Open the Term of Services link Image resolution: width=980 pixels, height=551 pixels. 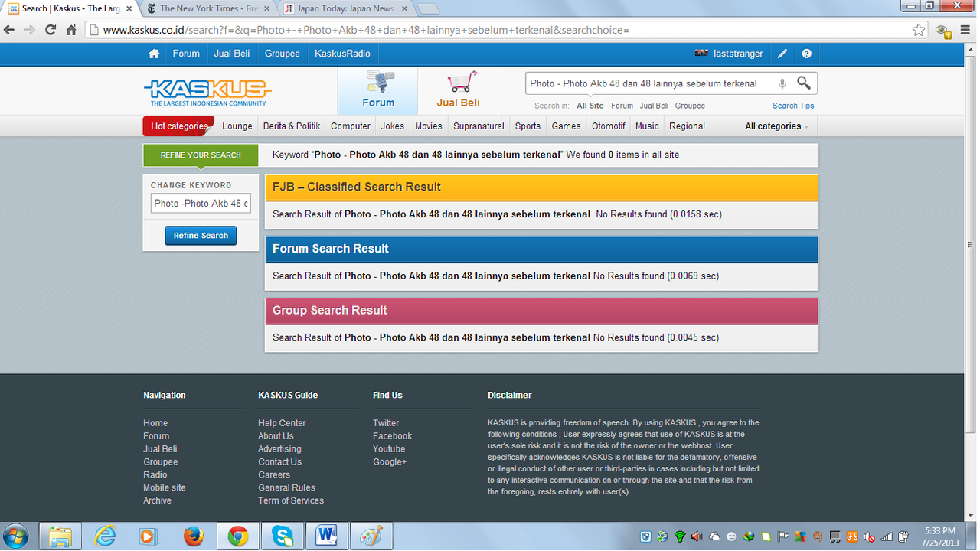(291, 500)
